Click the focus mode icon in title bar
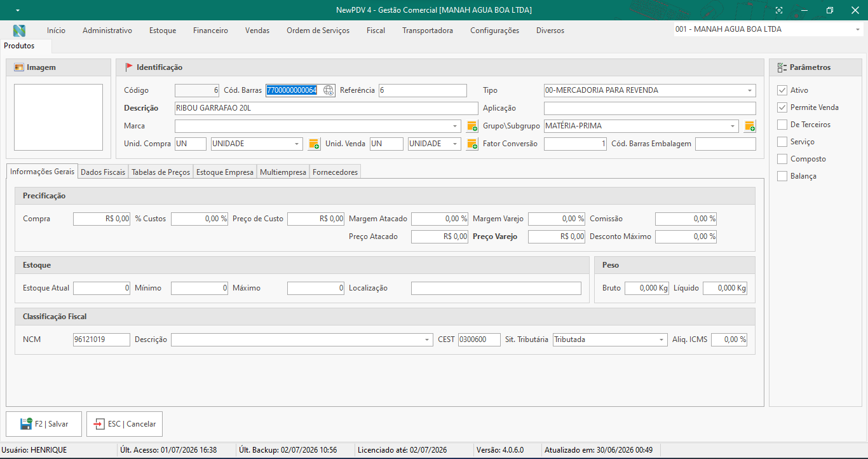 779,10
